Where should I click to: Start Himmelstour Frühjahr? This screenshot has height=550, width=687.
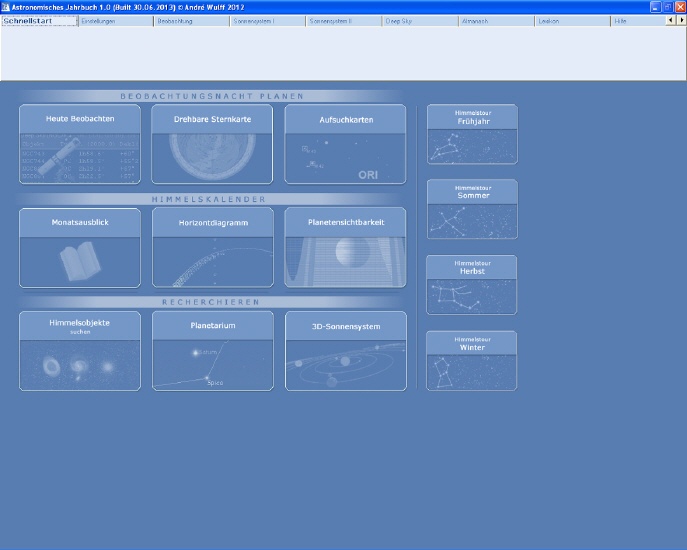(472, 134)
